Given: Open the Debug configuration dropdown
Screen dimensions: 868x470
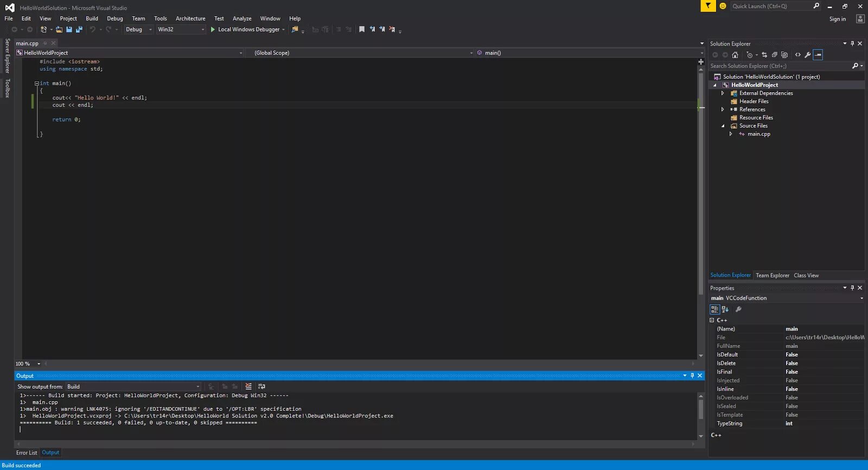Looking at the screenshot, I should [x=139, y=29].
